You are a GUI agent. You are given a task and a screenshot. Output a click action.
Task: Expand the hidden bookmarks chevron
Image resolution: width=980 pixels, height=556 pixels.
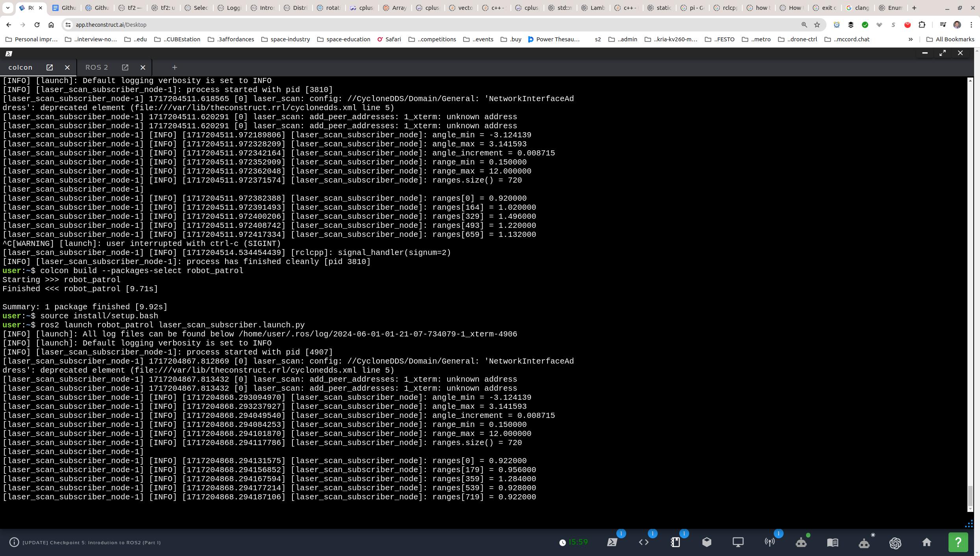coord(910,39)
